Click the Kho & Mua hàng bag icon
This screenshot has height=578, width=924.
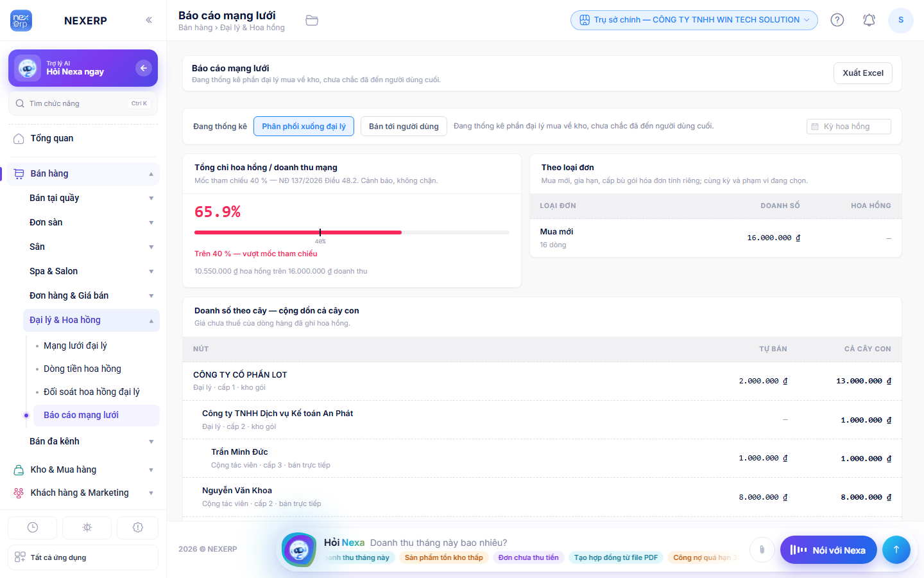pyautogui.click(x=19, y=470)
